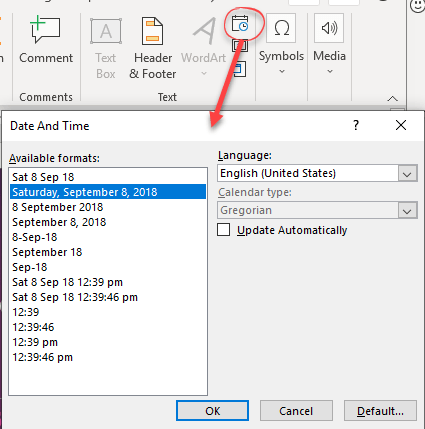425x429 pixels.
Task: Click the OK button
Action: coord(213,411)
